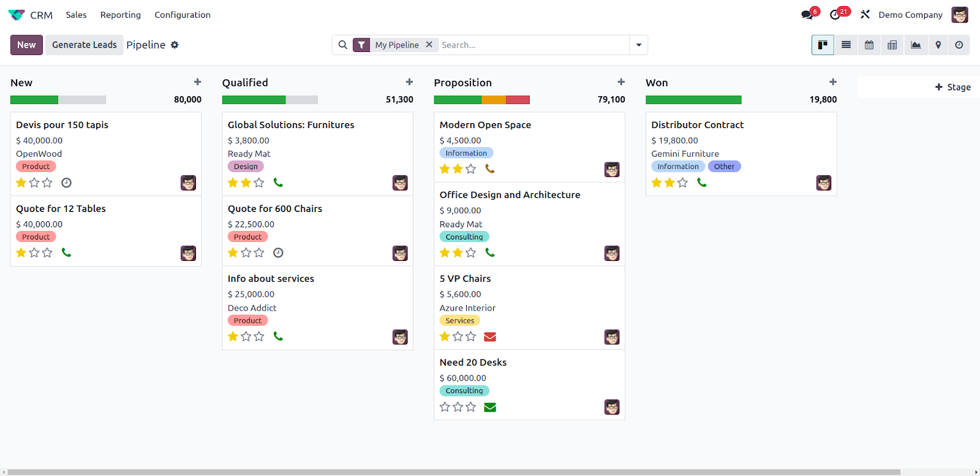Open the Configuration menu
This screenshot has height=476, width=980.
pyautogui.click(x=183, y=15)
